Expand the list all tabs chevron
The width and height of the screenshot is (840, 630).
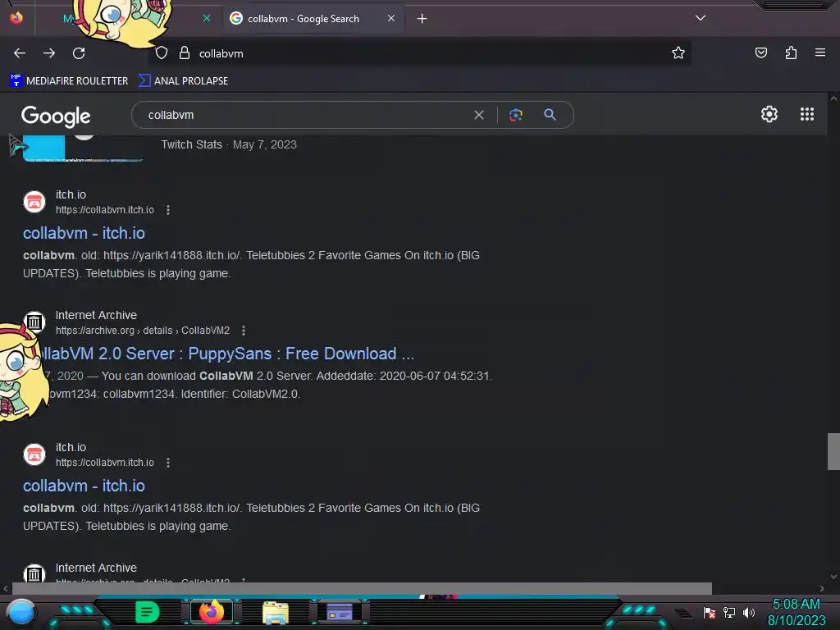coord(701,18)
